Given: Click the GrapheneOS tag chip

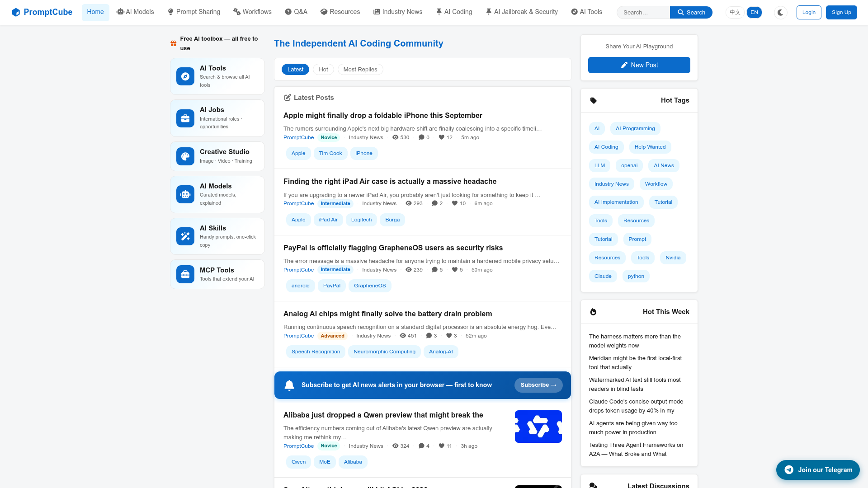Looking at the screenshot, I should (x=370, y=286).
